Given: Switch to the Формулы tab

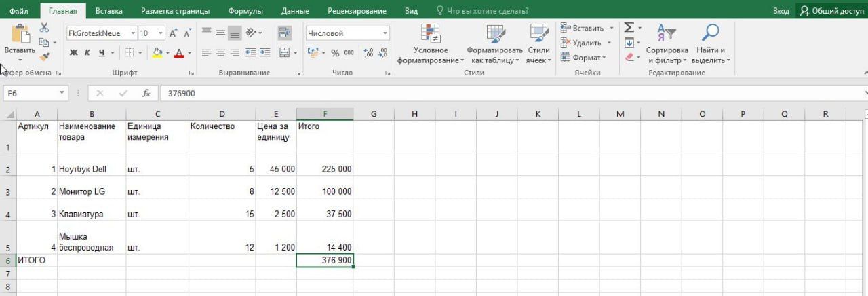Looking at the screenshot, I should [x=245, y=11].
